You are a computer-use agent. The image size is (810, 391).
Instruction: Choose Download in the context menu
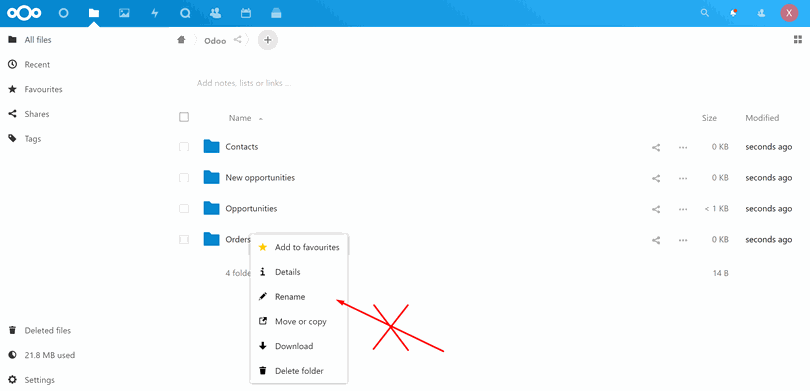tap(299, 346)
